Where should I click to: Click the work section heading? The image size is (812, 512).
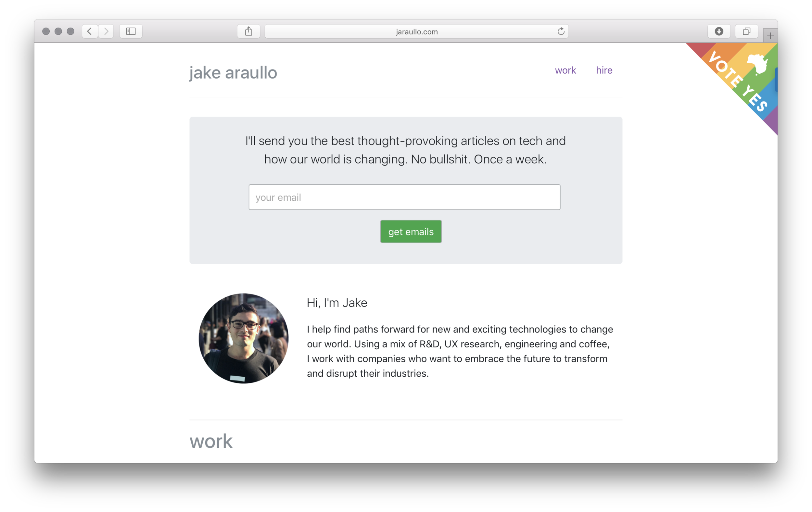pos(211,441)
